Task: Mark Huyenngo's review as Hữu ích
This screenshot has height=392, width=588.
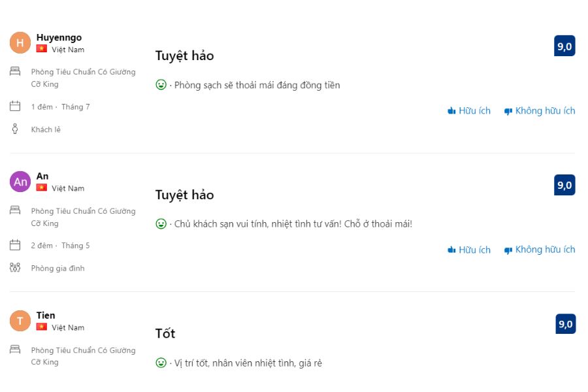Action: click(469, 110)
